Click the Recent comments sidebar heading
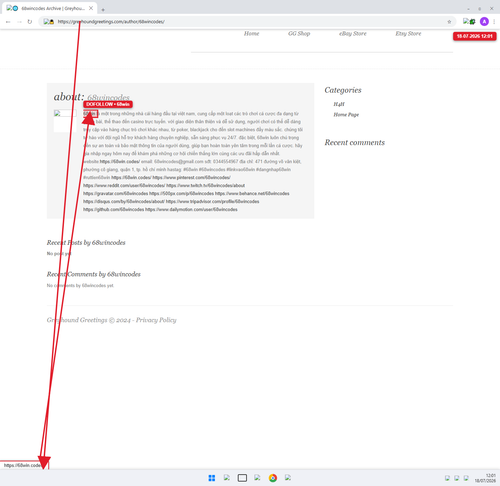Viewport: 500px width, 486px height. 355,142
